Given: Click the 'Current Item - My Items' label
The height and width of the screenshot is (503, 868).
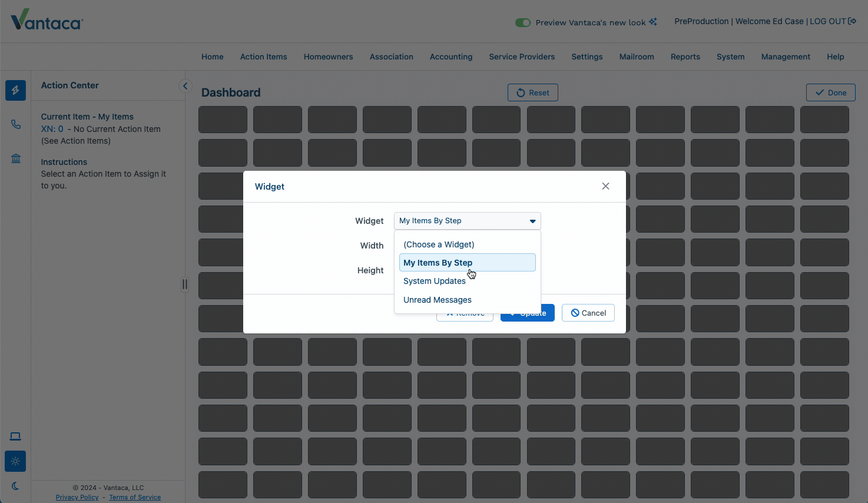Looking at the screenshot, I should pos(87,117).
